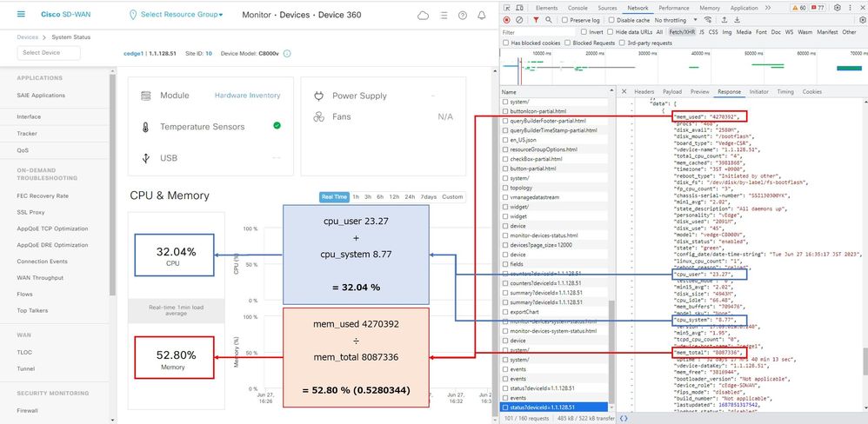Check the box beside en_US.json
This screenshot has height=424, width=868.
[504, 140]
